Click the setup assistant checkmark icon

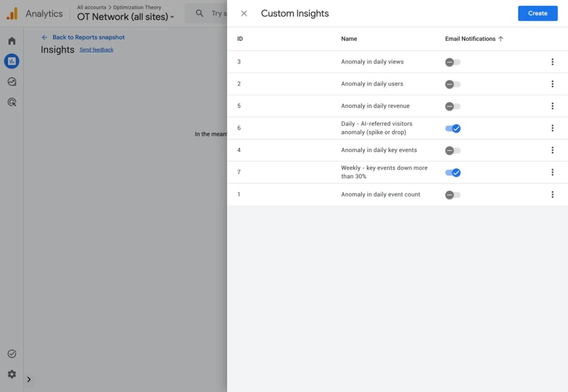(x=12, y=354)
